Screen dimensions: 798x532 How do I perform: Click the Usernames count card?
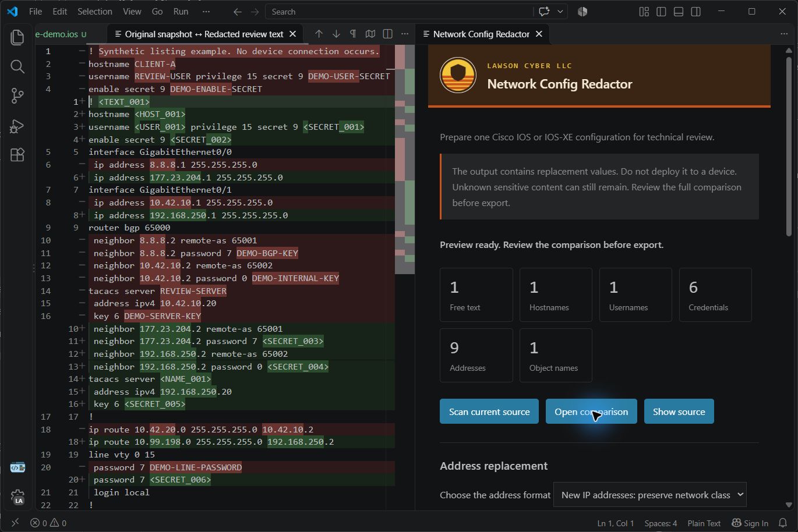pos(635,295)
